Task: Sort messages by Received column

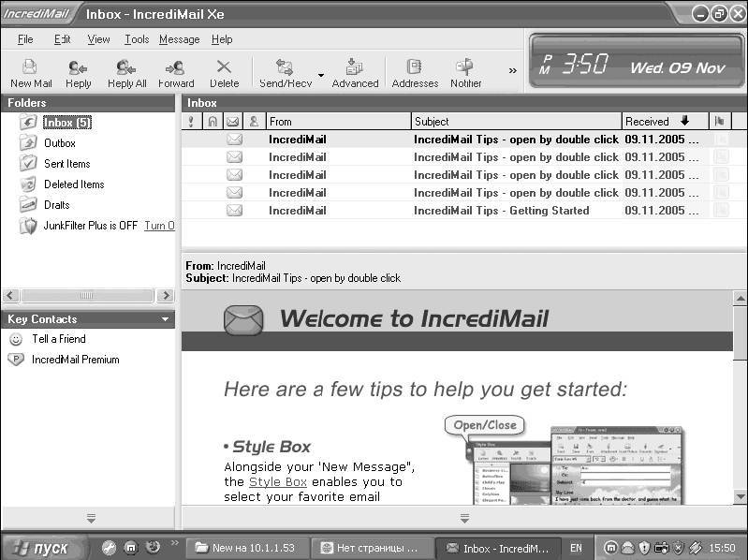Action: coord(665,121)
